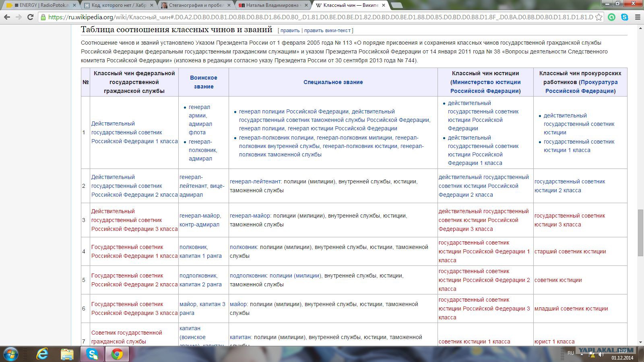The width and height of the screenshot is (644, 362).
Task: Open 'советник юстиции' link in row 5
Action: [558, 280]
